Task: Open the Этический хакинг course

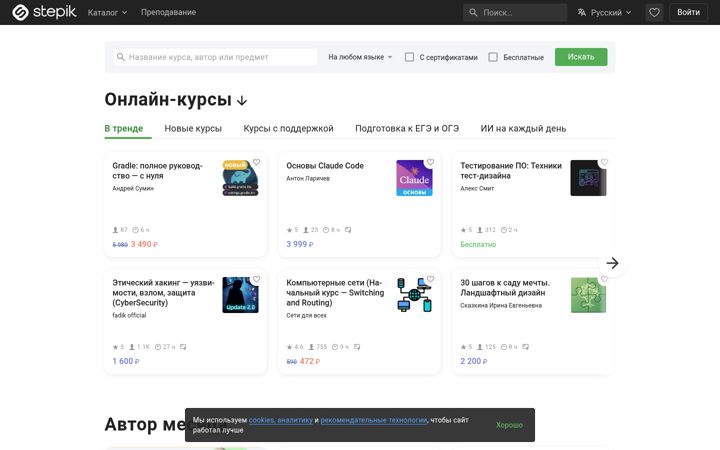Action: point(163,292)
